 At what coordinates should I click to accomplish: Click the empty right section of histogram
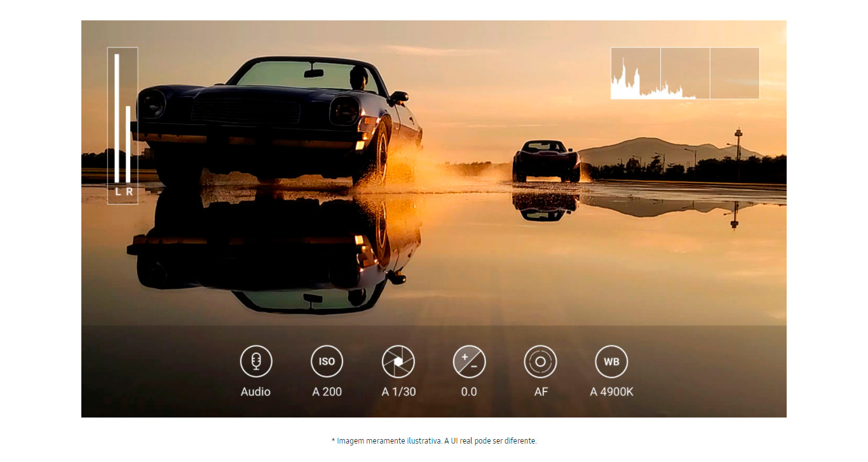coord(735,73)
